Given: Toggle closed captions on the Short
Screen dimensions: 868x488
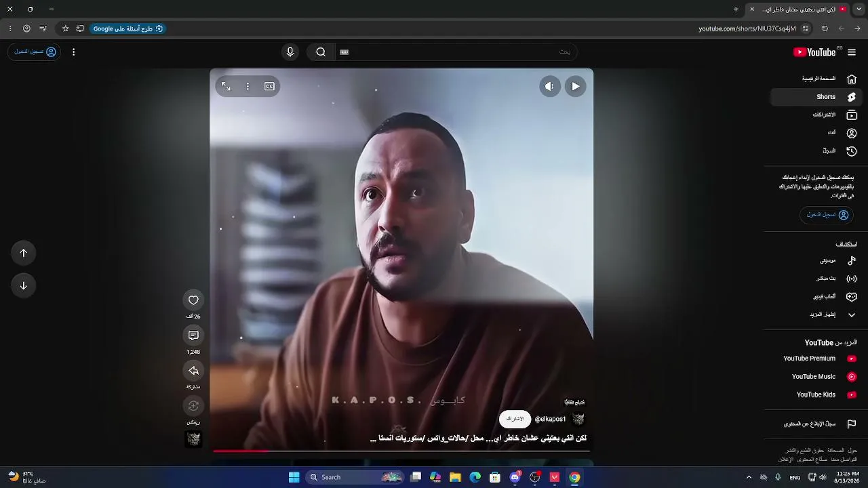Looking at the screenshot, I should click(x=269, y=86).
